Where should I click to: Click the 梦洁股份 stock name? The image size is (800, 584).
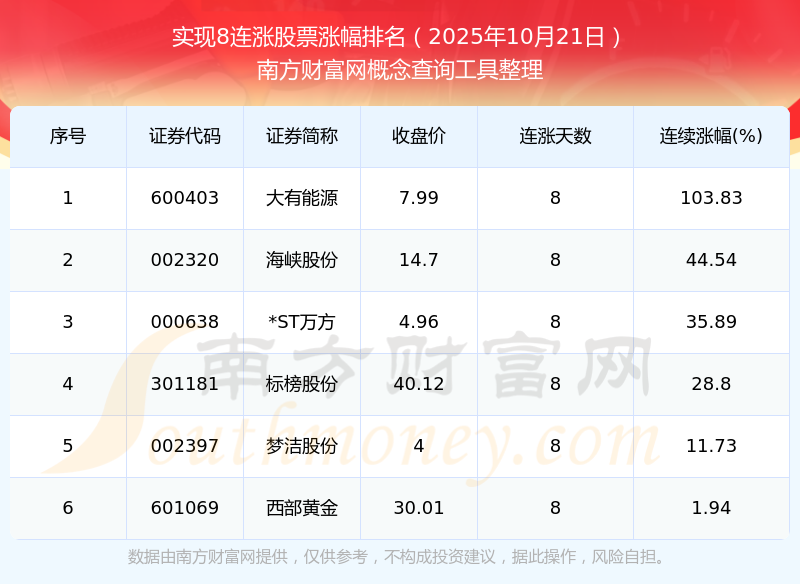point(302,446)
